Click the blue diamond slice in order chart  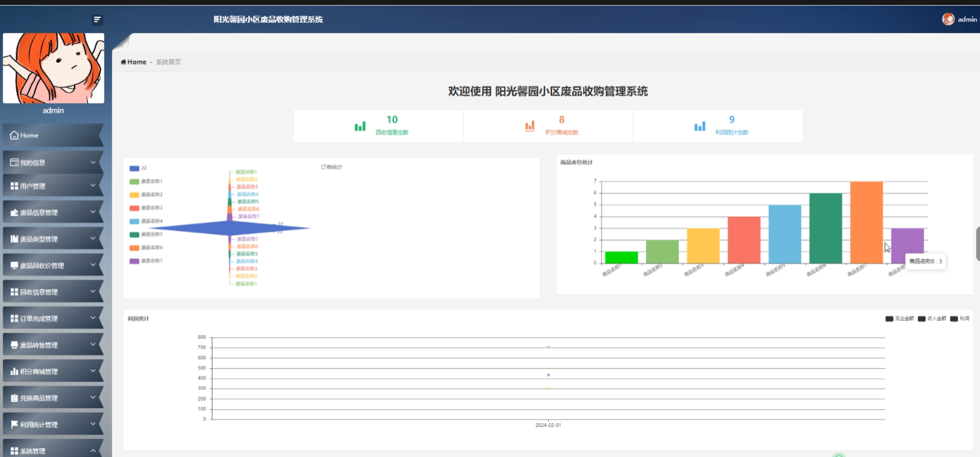(x=230, y=229)
